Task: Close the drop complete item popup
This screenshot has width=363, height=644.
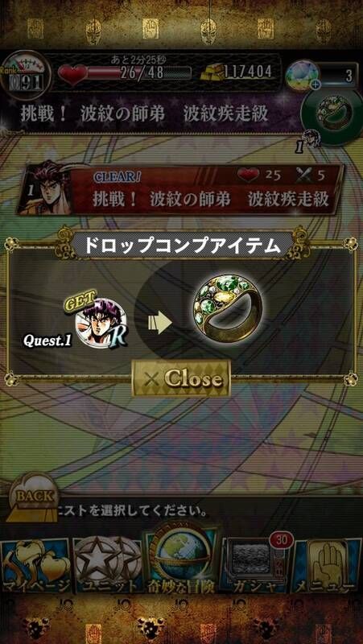Action: coord(180,378)
